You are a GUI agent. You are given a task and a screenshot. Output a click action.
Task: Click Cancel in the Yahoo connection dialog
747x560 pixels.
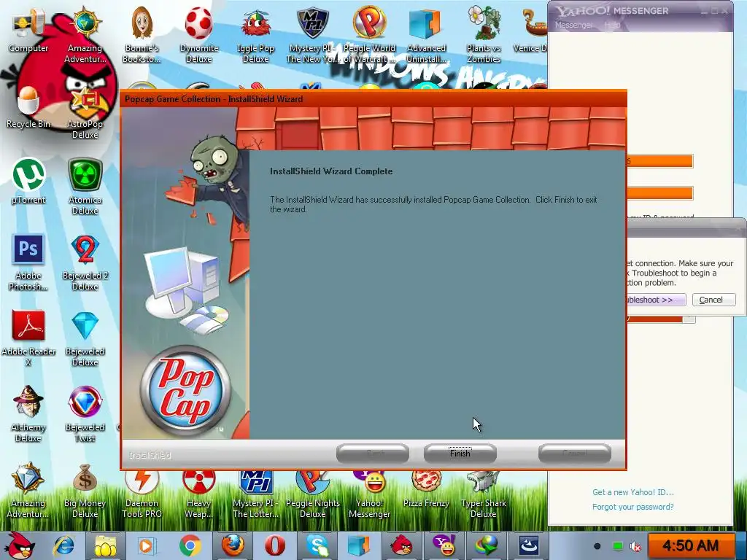click(713, 300)
